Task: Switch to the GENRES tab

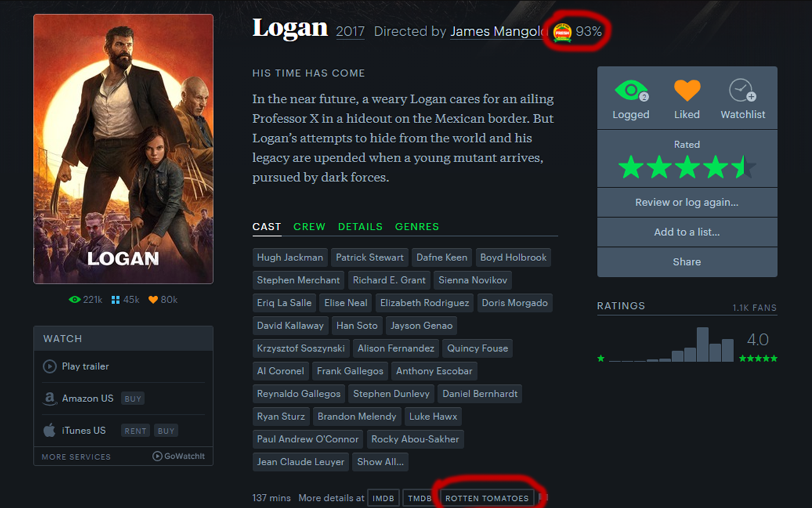Action: 417,227
